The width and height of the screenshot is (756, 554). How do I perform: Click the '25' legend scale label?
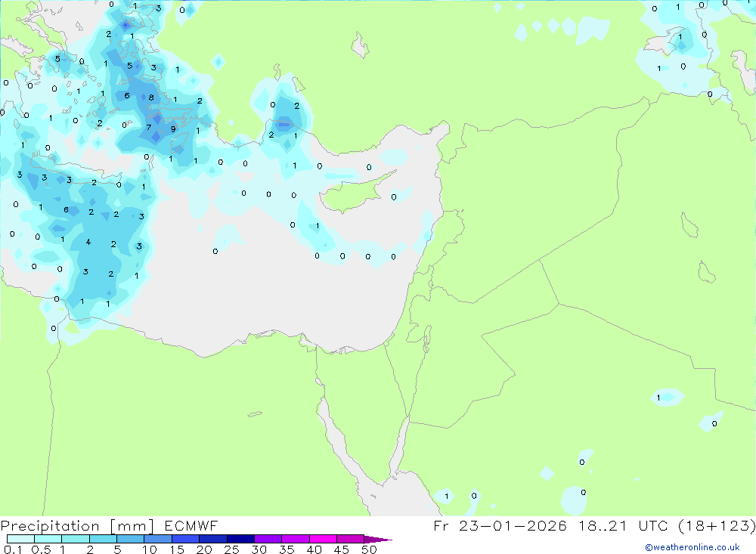232,549
